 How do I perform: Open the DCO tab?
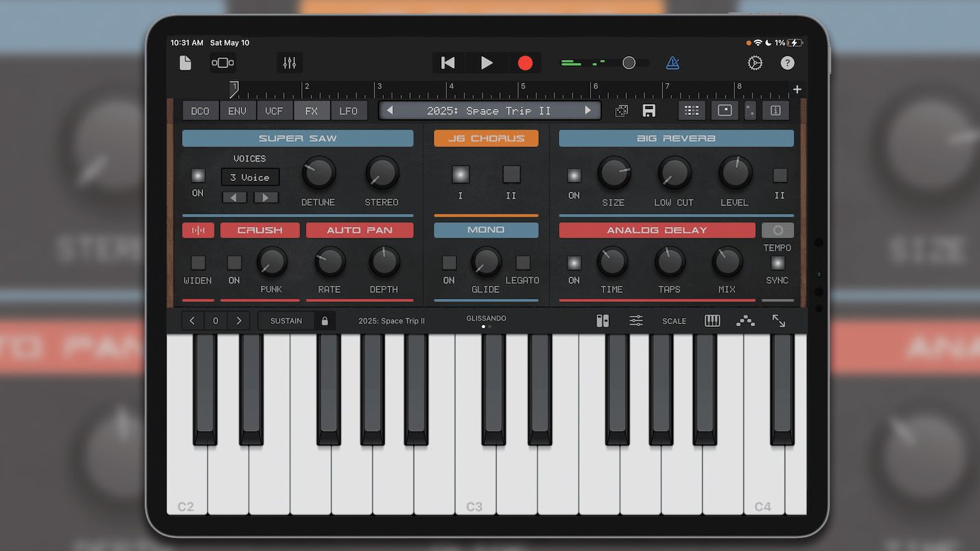pyautogui.click(x=200, y=111)
